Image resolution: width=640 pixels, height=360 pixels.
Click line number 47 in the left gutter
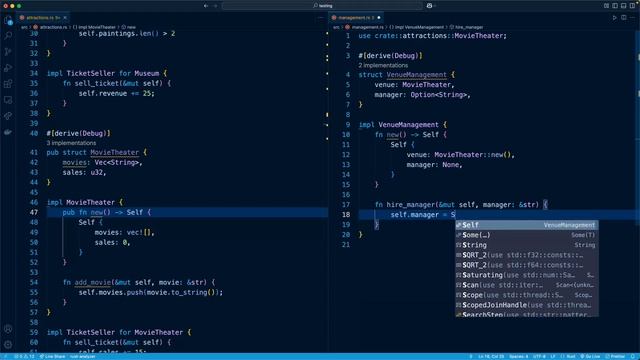coord(33,212)
